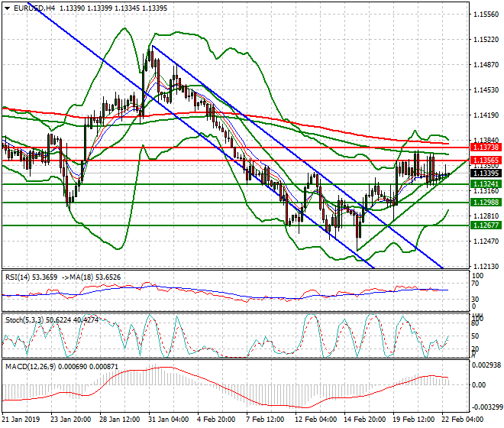Click the 4 Feb 20:00 time label
The width and height of the screenshot is (504, 428).
click(216, 420)
